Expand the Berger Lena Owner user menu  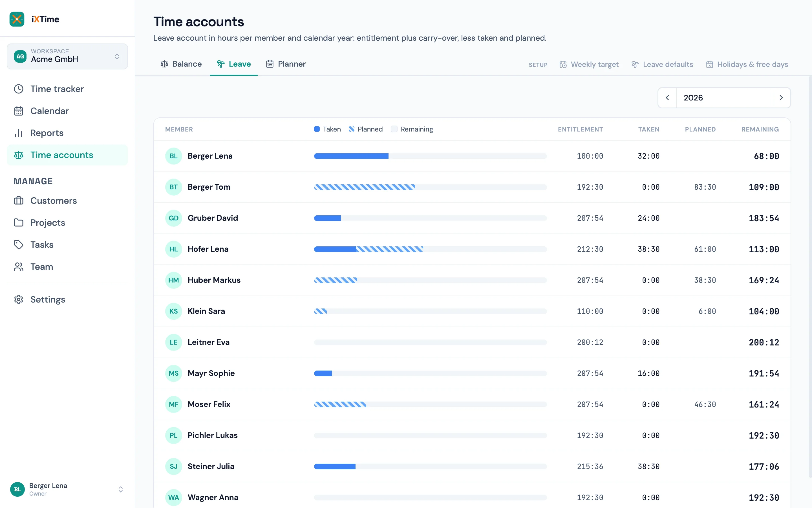(x=67, y=489)
